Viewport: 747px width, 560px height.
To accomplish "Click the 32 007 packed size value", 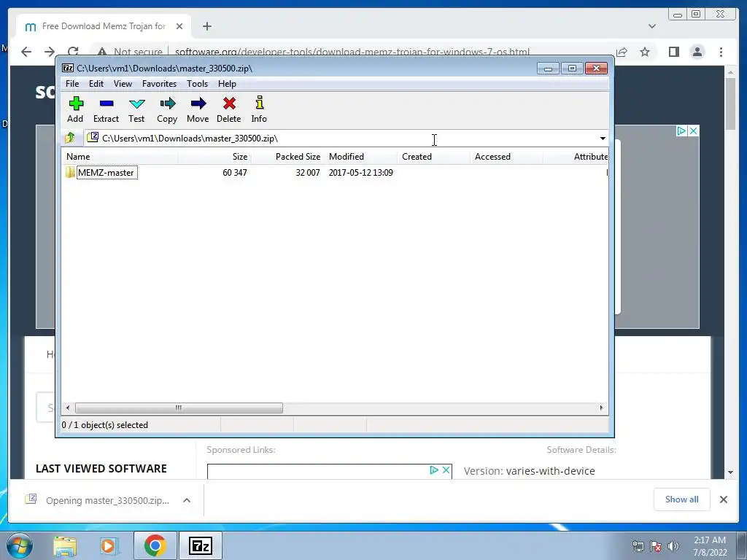I will 308,172.
